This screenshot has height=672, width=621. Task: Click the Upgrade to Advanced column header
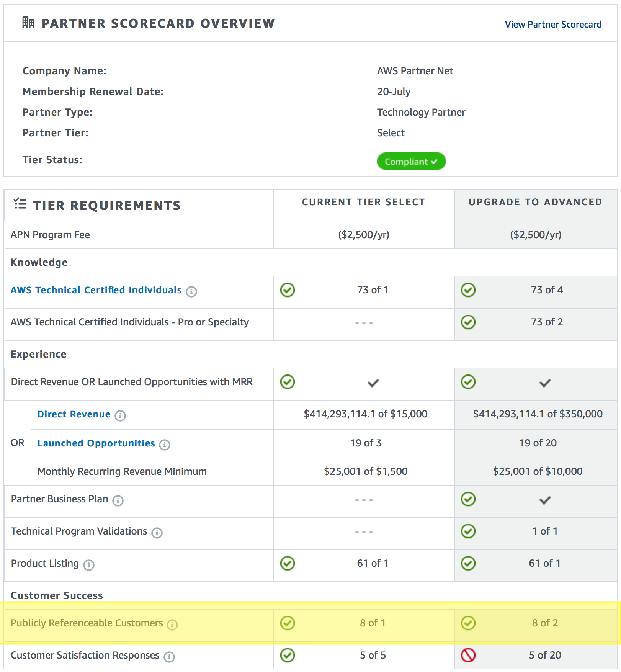click(x=536, y=202)
